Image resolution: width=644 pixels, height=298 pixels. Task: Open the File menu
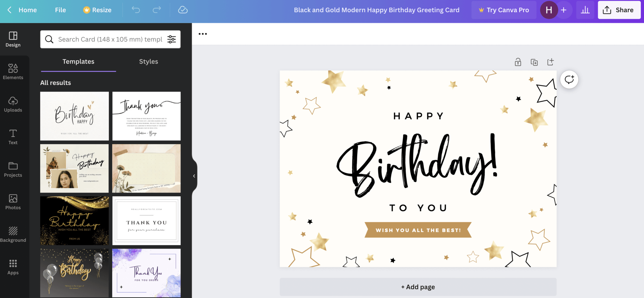point(60,10)
